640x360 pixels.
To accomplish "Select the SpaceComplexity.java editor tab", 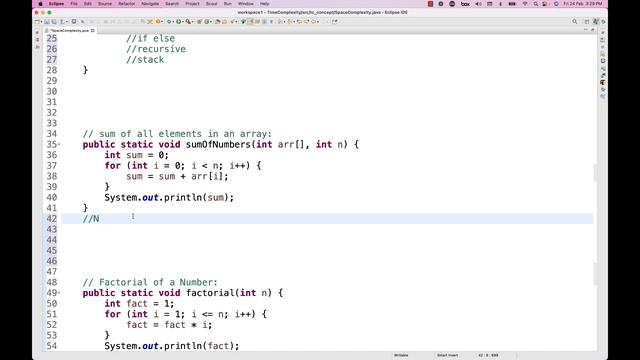I will (x=69, y=31).
